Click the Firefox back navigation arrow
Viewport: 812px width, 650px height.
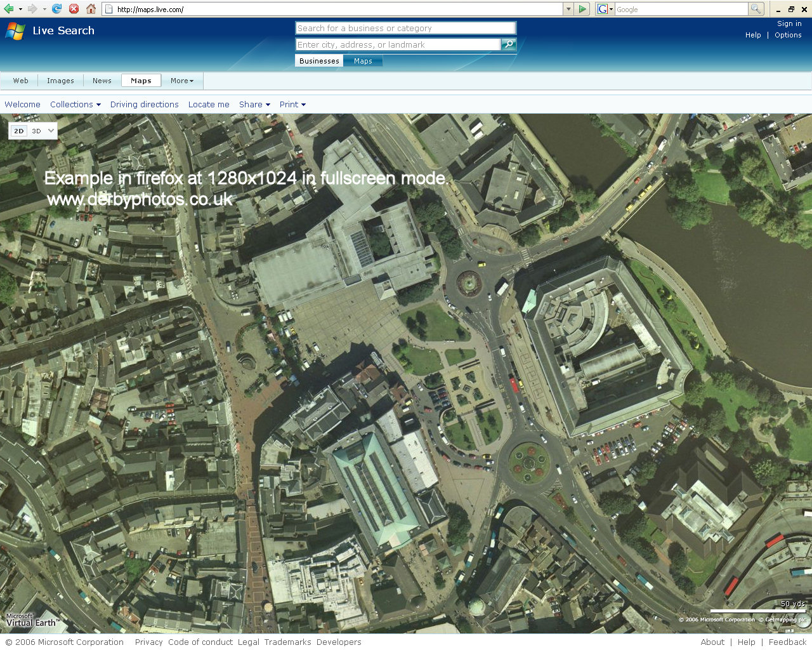(9, 9)
